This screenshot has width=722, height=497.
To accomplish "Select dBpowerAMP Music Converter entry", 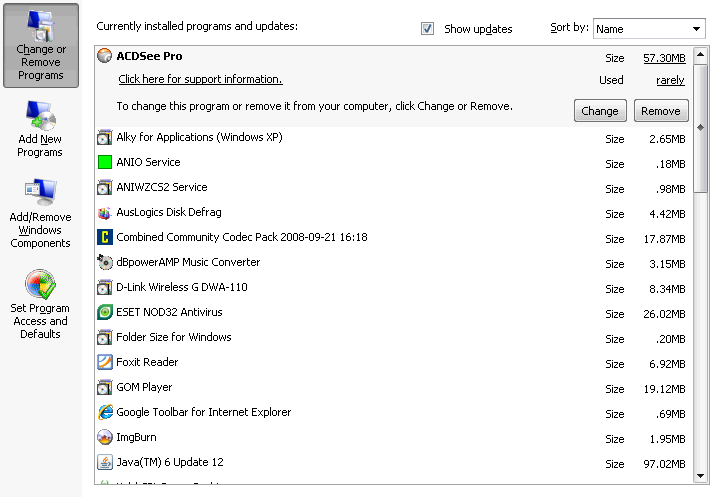I will (x=393, y=262).
